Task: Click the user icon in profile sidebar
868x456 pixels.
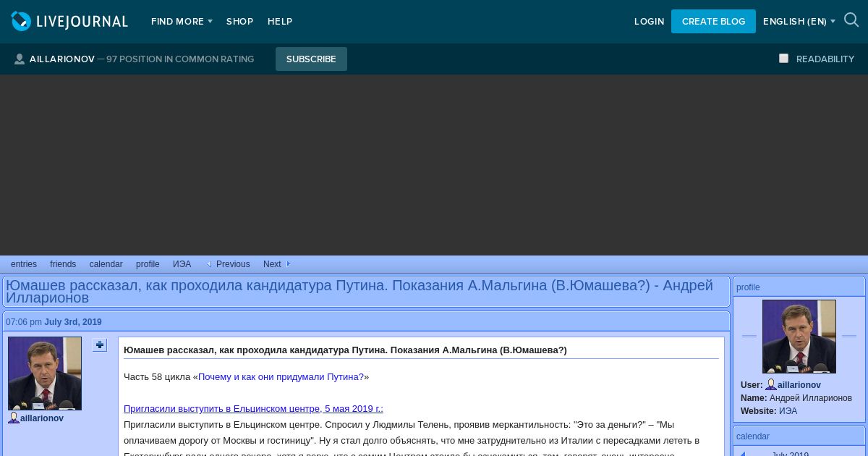Action: (771, 385)
